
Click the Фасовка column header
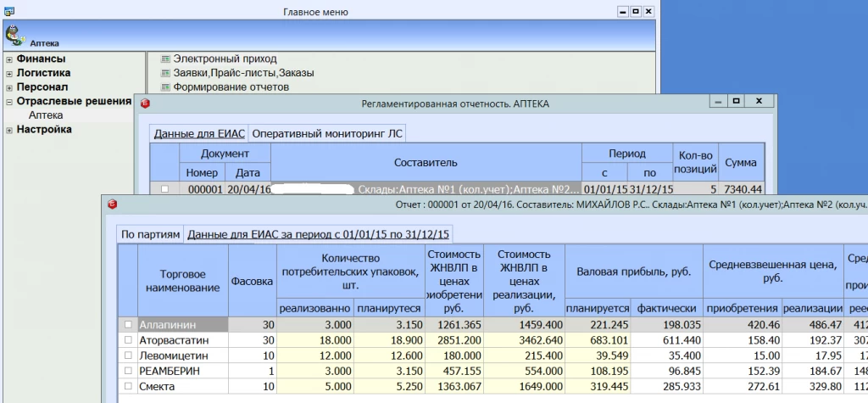click(253, 281)
